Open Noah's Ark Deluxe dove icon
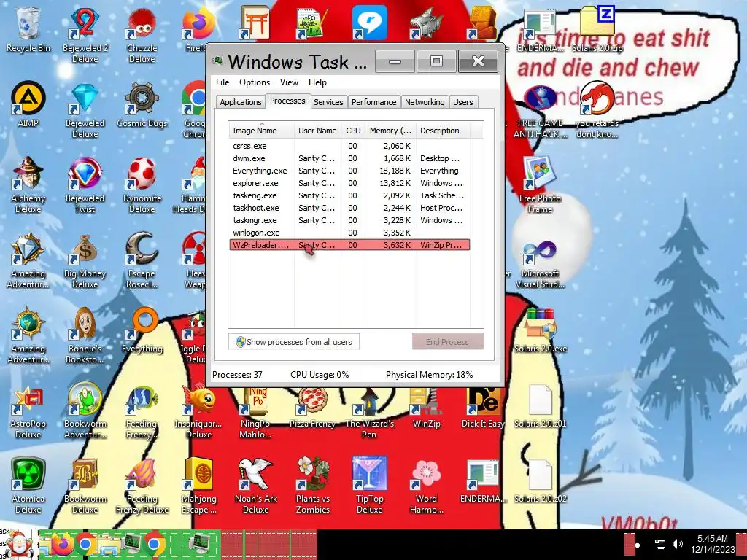This screenshot has width=747, height=560. pos(256,486)
